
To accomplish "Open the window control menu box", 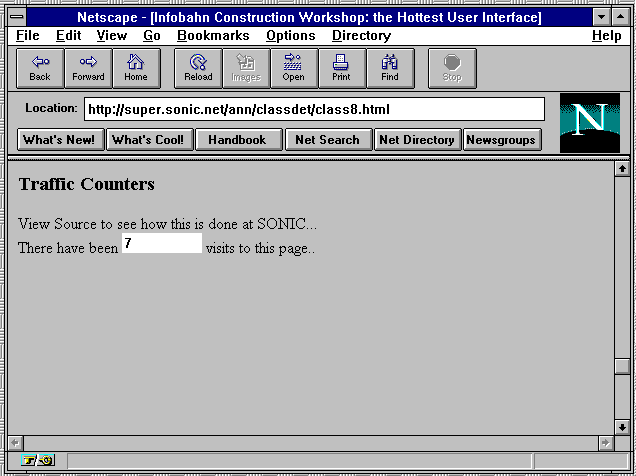I will coord(17,18).
